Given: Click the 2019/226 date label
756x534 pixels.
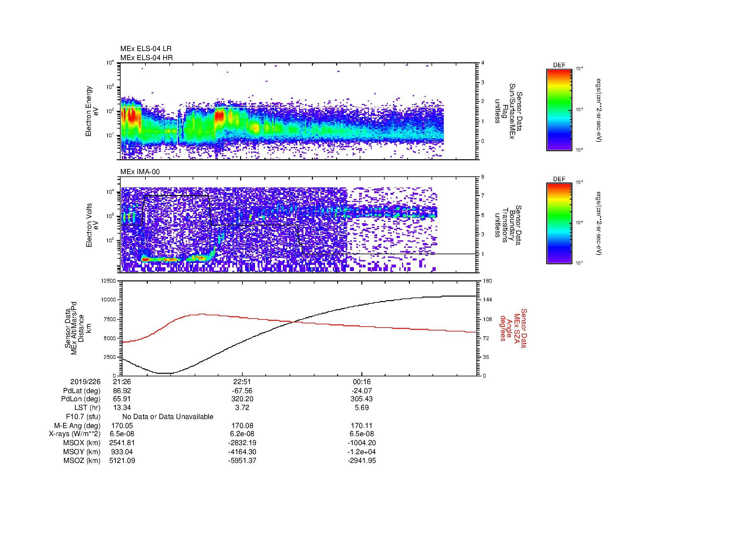Looking at the screenshot, I should (x=85, y=382).
